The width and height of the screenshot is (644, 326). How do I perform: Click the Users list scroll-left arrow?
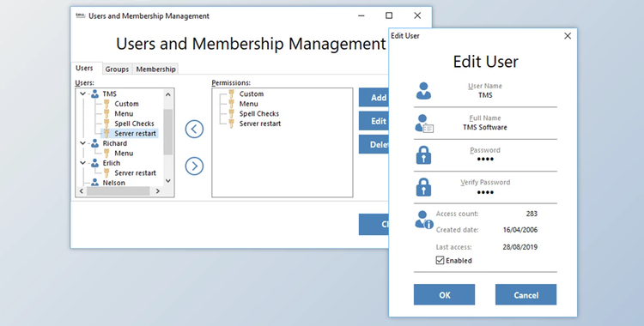[82, 191]
